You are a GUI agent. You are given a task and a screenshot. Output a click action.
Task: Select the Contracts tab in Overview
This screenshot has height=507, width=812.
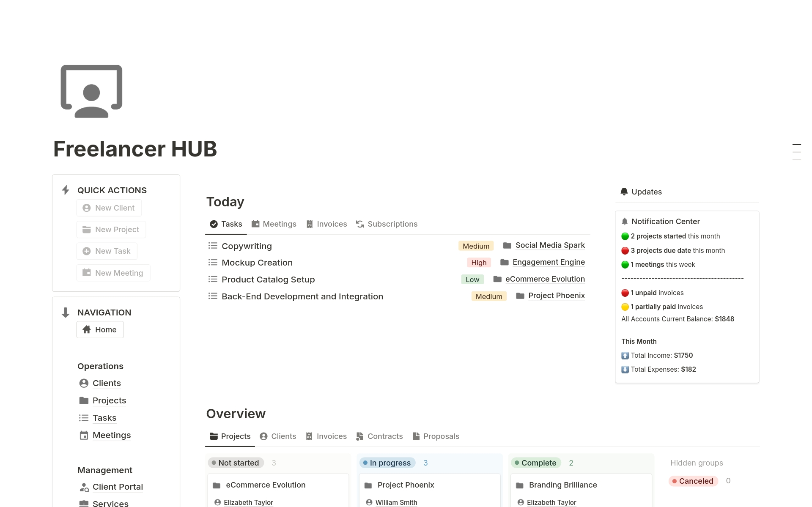(379, 436)
